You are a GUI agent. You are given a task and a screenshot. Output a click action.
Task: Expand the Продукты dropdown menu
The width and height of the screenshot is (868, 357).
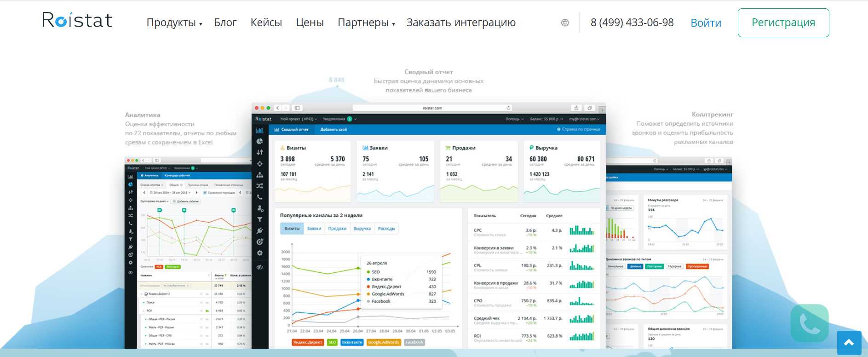(174, 23)
